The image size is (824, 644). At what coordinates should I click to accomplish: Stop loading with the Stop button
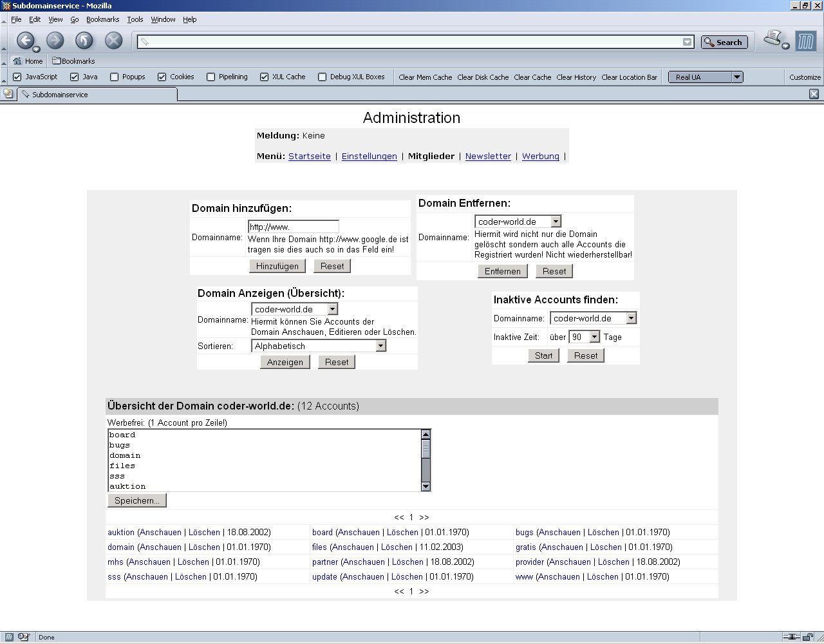click(x=114, y=41)
